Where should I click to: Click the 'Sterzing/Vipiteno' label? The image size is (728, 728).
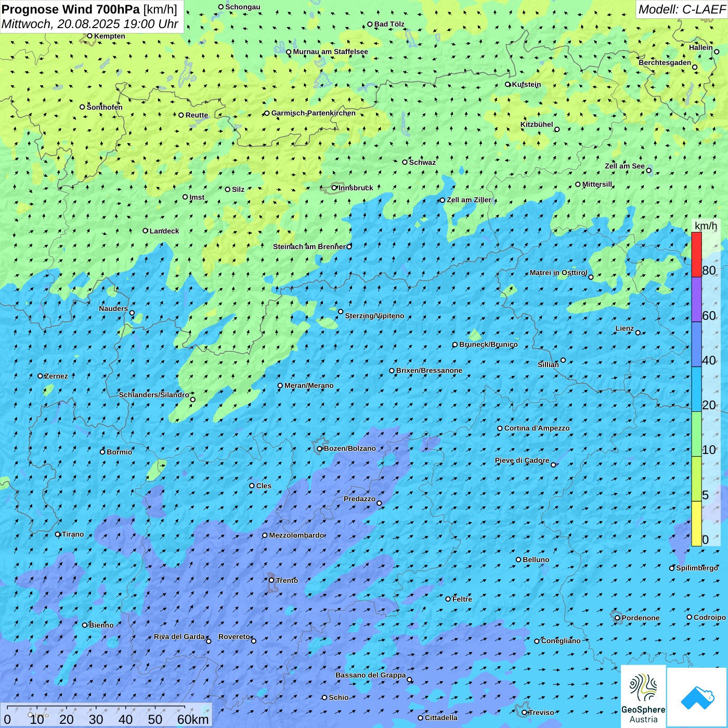[x=374, y=316]
